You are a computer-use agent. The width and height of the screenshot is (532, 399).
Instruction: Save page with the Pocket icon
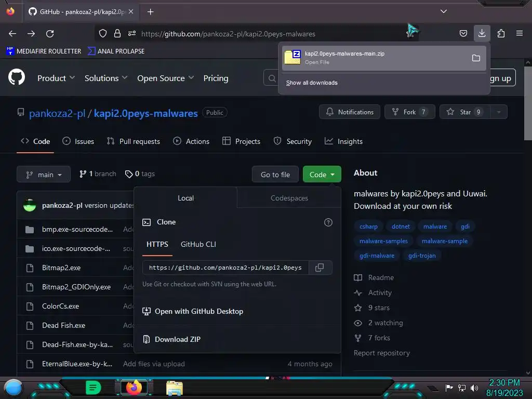pos(463,33)
